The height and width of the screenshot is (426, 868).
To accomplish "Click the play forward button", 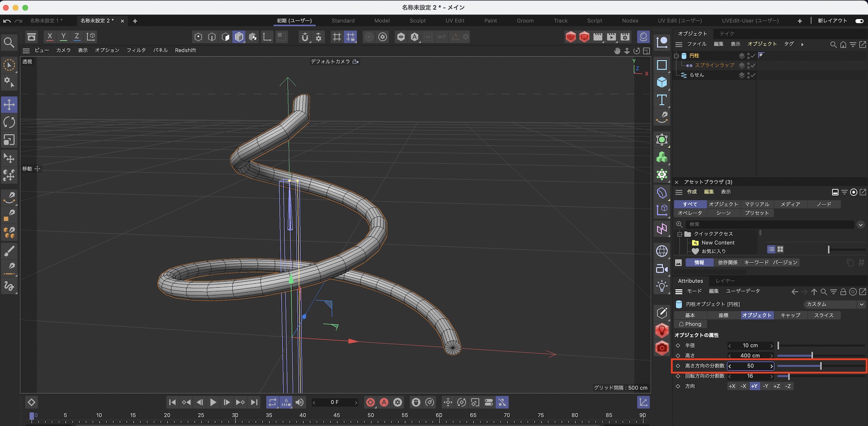I will (213, 403).
